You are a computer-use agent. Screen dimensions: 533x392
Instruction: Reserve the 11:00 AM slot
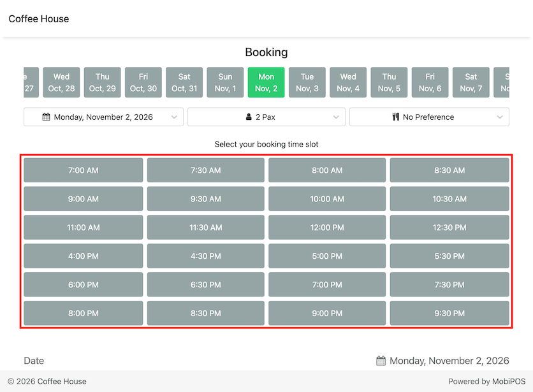(x=84, y=228)
